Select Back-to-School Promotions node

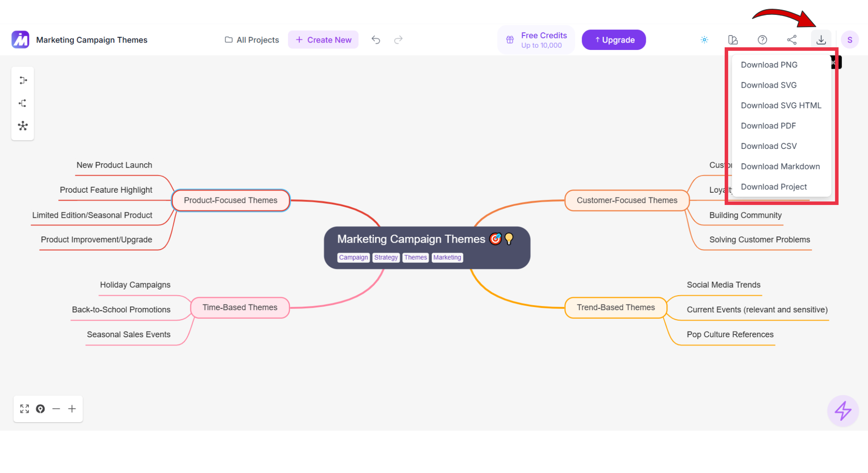tap(121, 310)
